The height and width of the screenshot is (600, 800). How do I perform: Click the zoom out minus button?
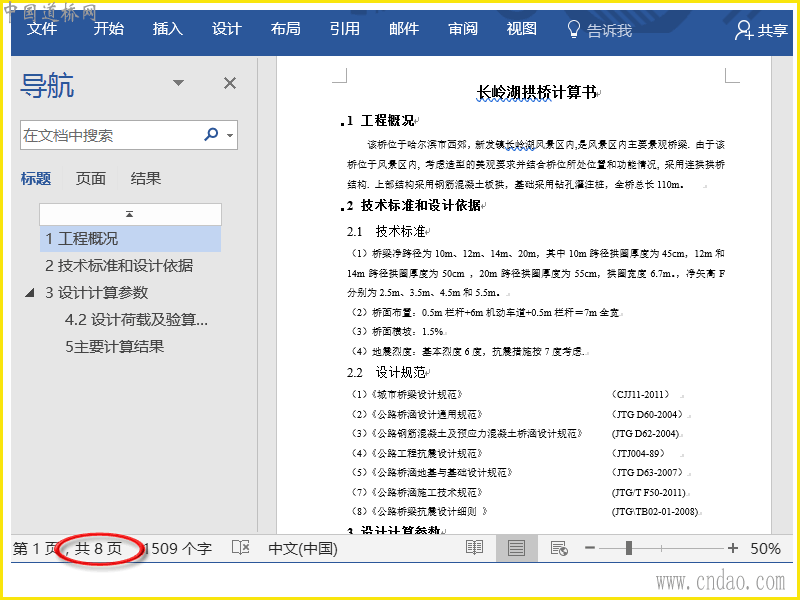(590, 548)
